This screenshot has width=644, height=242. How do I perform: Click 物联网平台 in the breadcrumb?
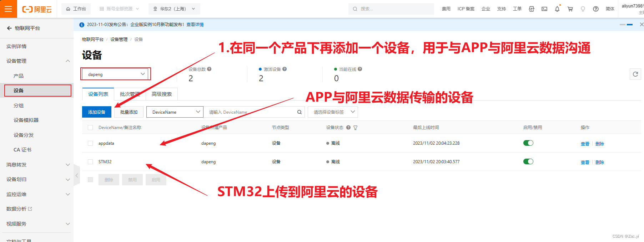coord(93,40)
